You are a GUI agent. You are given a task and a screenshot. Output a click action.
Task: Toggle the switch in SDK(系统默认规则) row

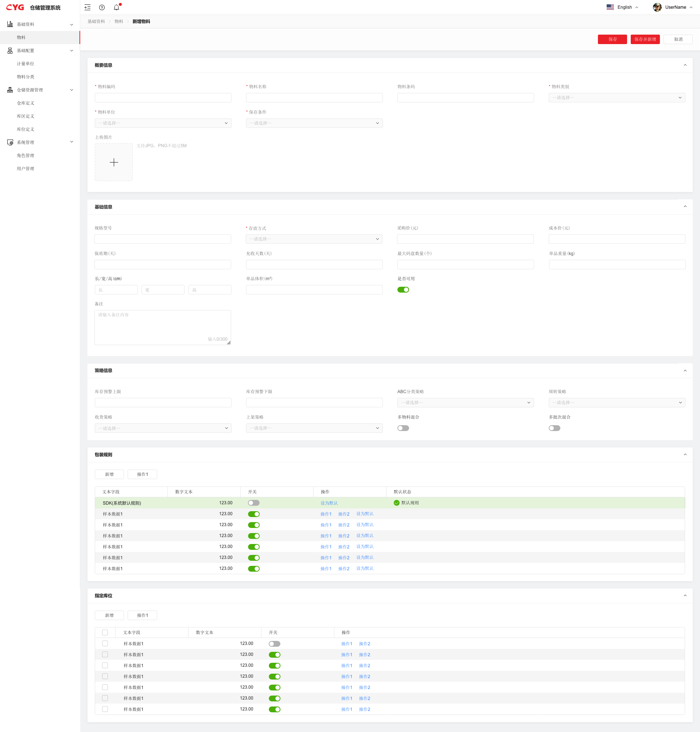tap(254, 503)
